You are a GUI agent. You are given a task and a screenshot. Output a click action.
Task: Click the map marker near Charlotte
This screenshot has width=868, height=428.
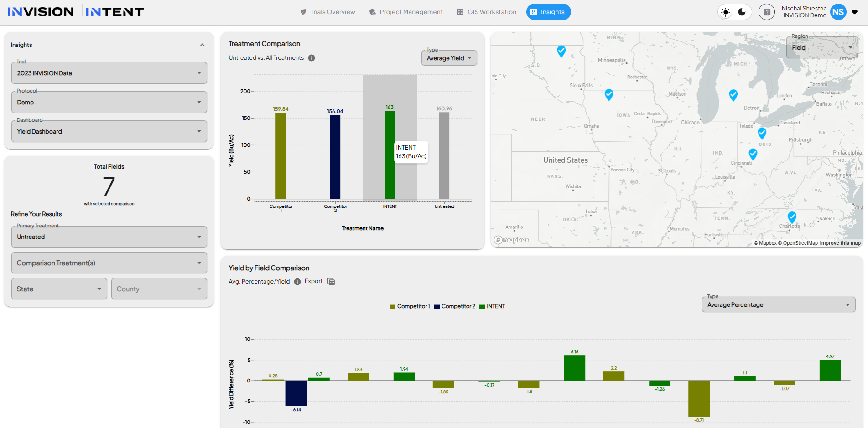(x=792, y=217)
